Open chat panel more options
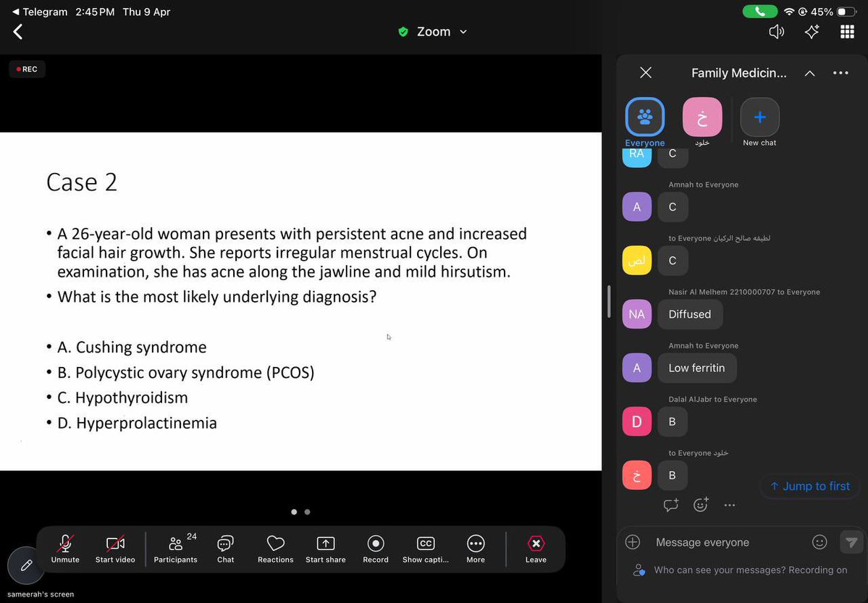 [x=840, y=72]
